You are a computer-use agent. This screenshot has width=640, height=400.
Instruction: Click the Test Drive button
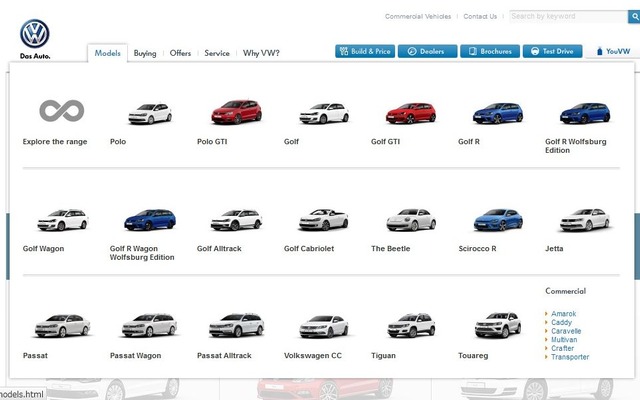click(552, 51)
